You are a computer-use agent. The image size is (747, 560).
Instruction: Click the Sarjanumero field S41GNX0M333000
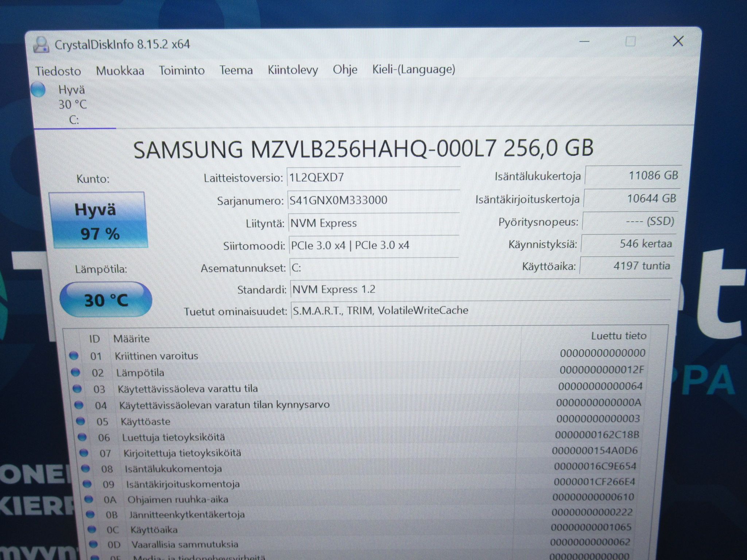pos(373,201)
